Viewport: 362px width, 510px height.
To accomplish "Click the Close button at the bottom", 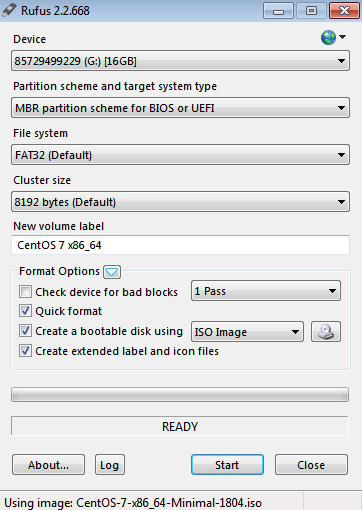I will coord(311,465).
